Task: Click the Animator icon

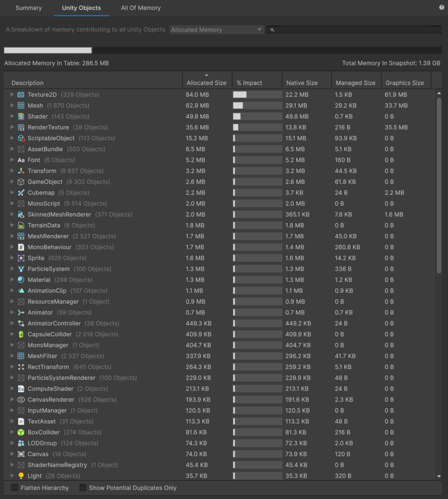Action: 21,312
